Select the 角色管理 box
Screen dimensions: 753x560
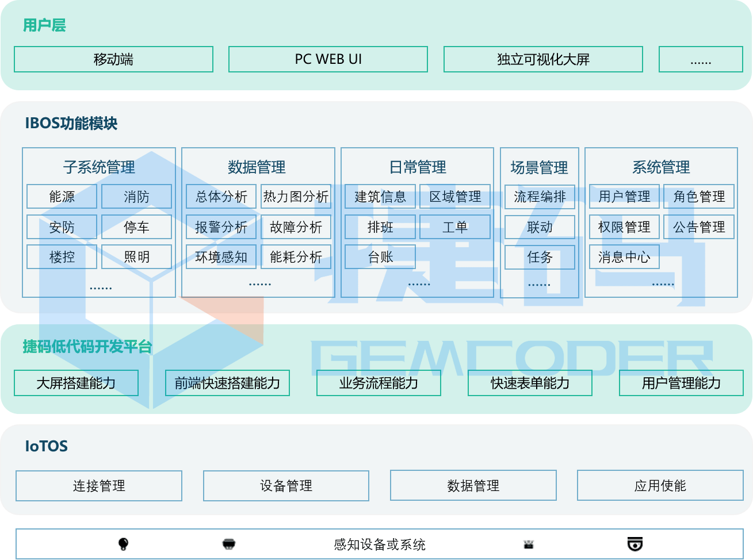click(700, 197)
